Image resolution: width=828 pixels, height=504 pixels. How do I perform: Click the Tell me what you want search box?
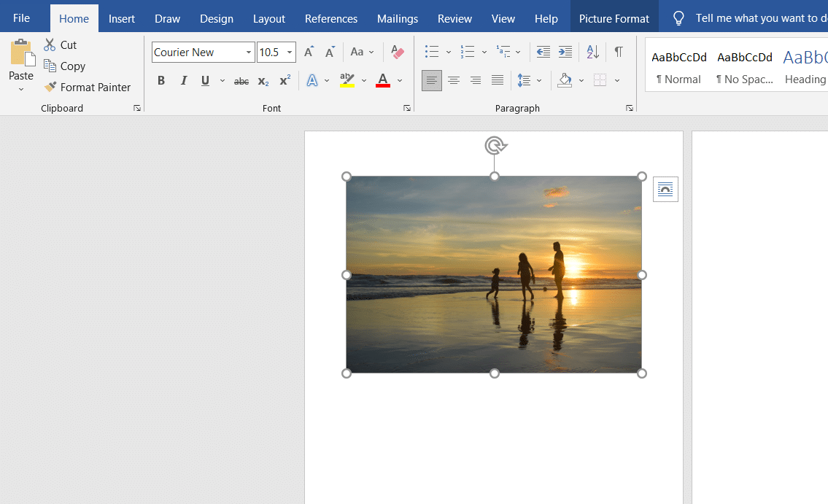[x=762, y=18]
